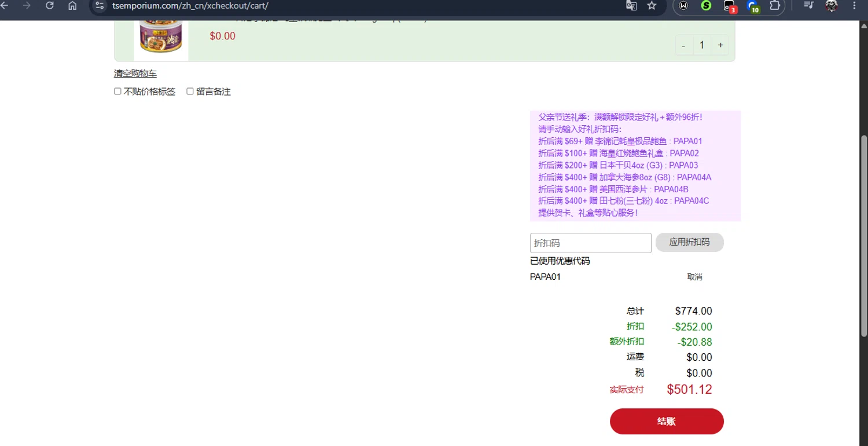The width and height of the screenshot is (868, 446).
Task: Click the 额外折扣 label
Action: tap(627, 342)
